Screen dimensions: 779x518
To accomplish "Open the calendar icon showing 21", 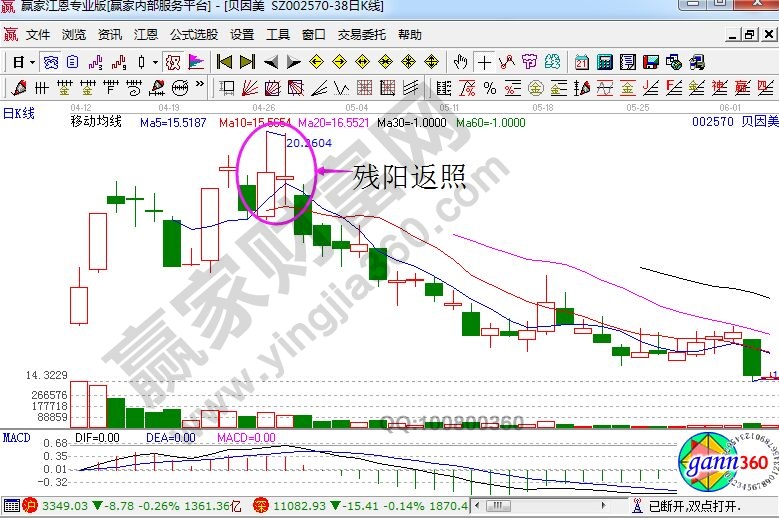I will (582, 62).
